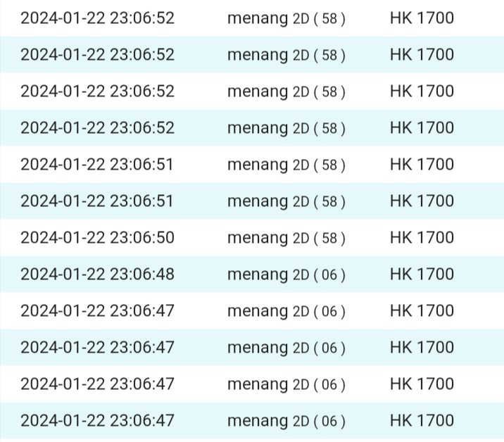Click HK 1700 in the 23:06:50 row
Screen dimensions: 504x442
422,238
